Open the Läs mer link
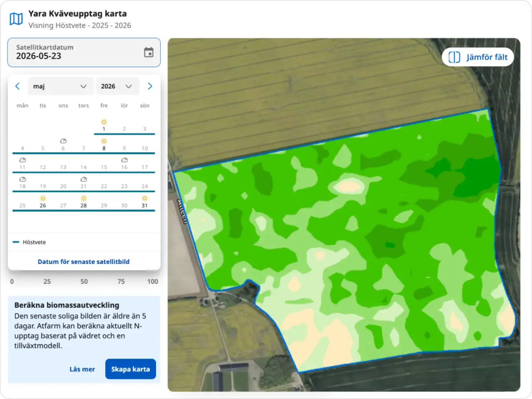 click(x=82, y=369)
